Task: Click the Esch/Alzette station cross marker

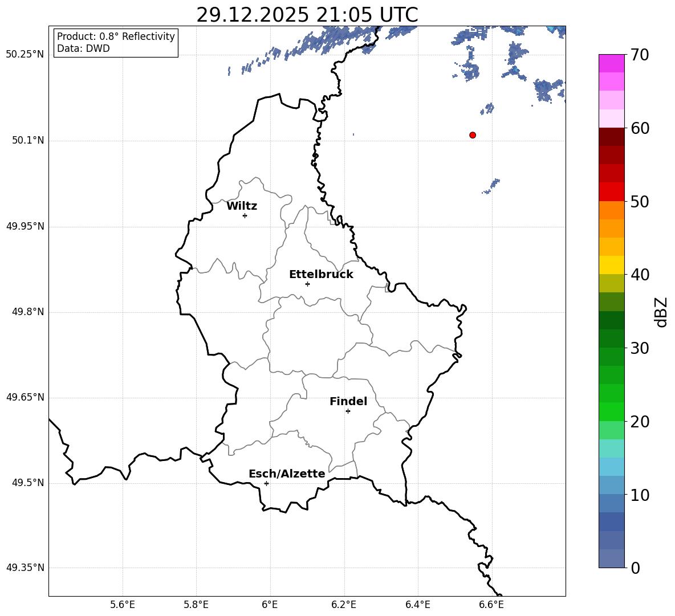Action: coord(266,483)
